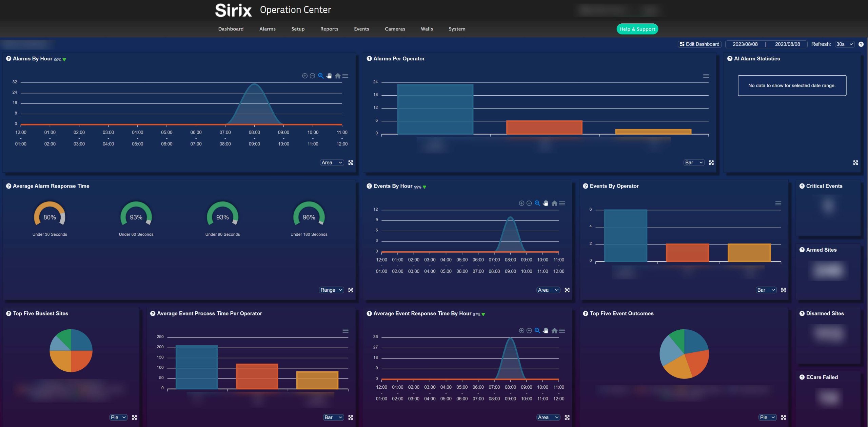The height and width of the screenshot is (427, 868).
Task: Open Area chart type dropdown for Alarms By Hour
Action: click(332, 163)
